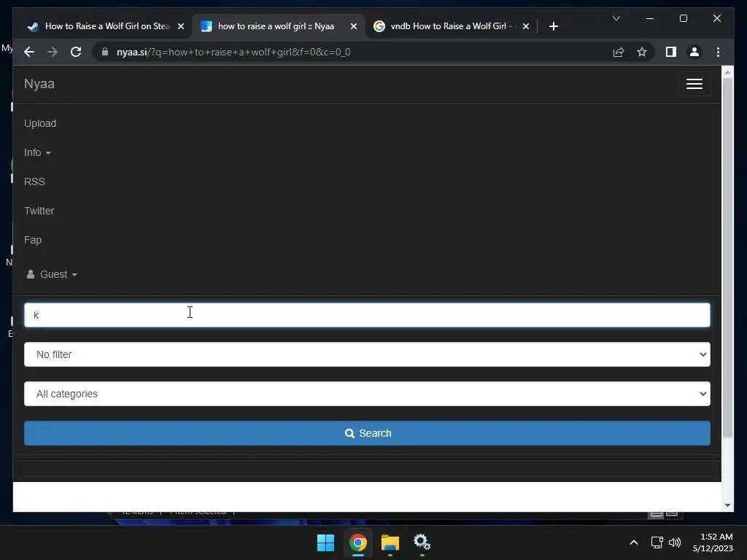
Task: Go back to the previous page
Action: [x=29, y=52]
